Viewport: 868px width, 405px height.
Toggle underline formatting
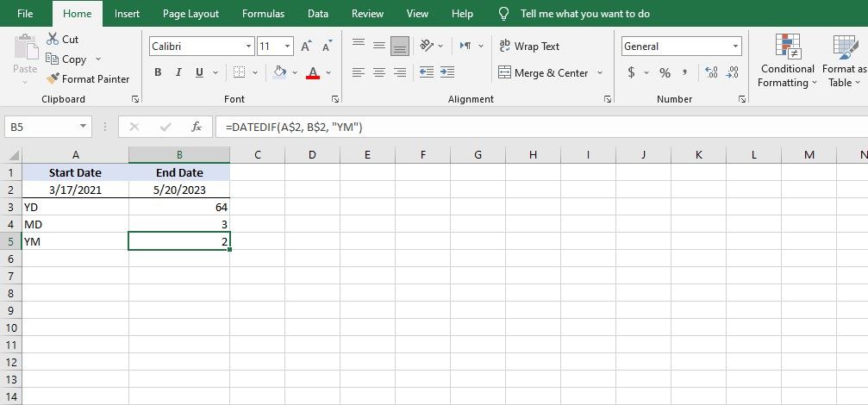coord(199,72)
